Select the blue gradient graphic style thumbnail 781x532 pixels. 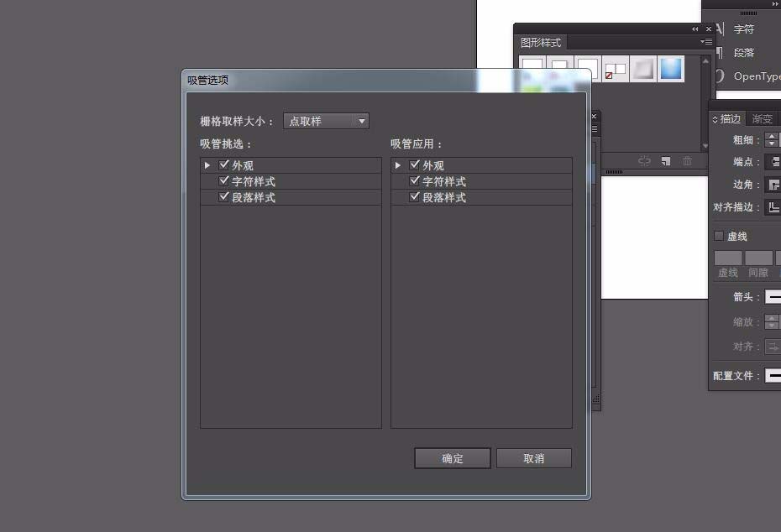[671, 69]
